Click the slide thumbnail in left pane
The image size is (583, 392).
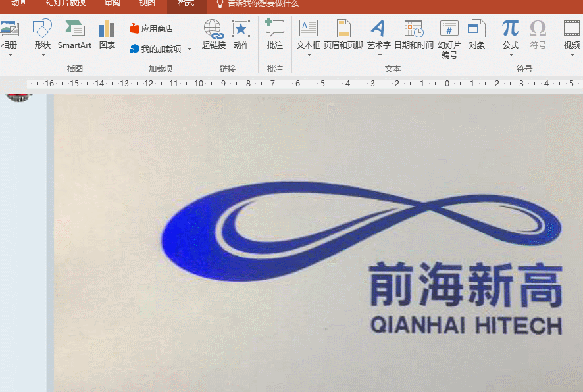coord(18,97)
